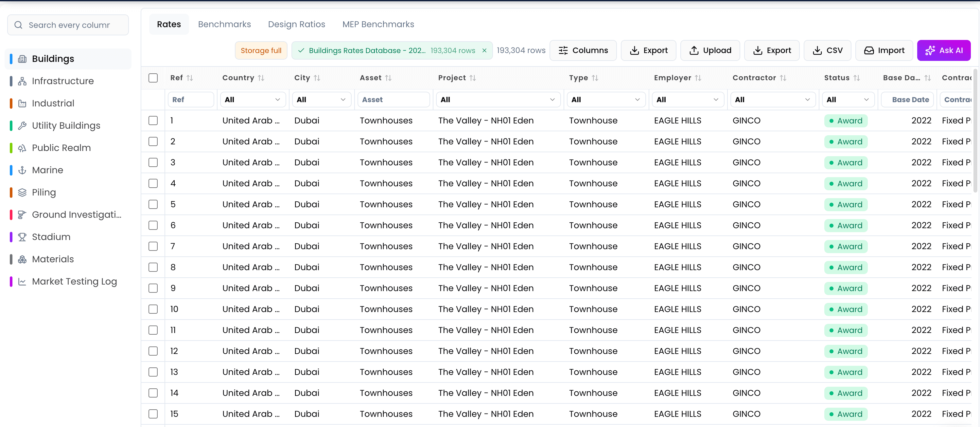Select the Stadium trophy icon

[23, 237]
